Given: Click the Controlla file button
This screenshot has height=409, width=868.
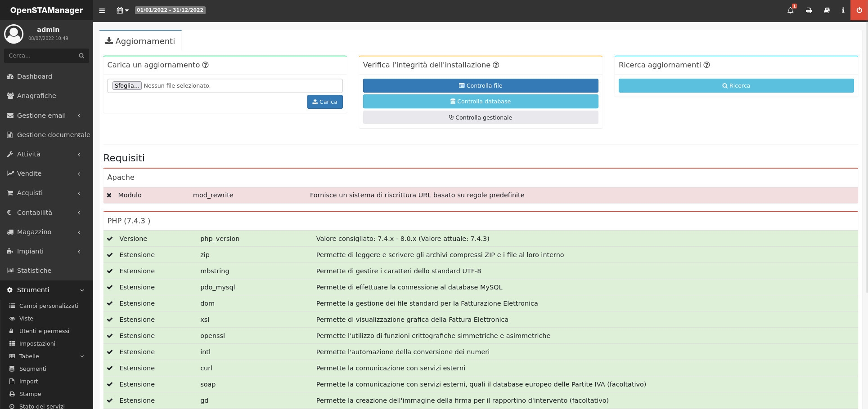Looking at the screenshot, I should tap(480, 85).
